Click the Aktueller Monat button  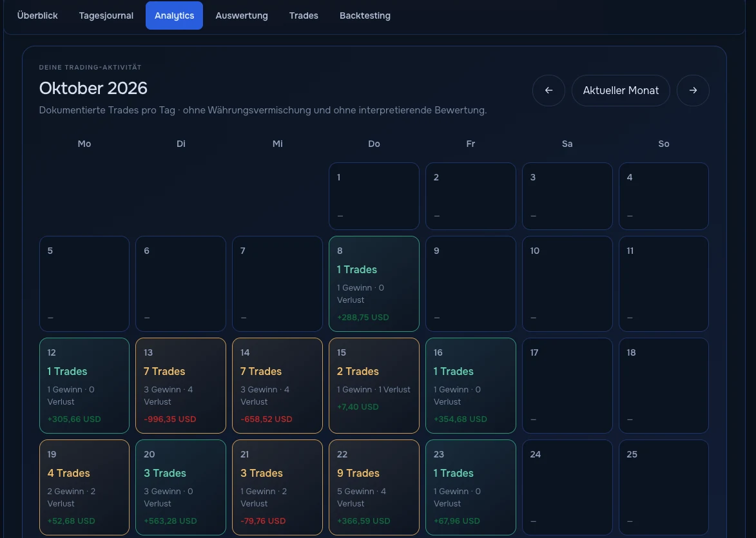(621, 90)
